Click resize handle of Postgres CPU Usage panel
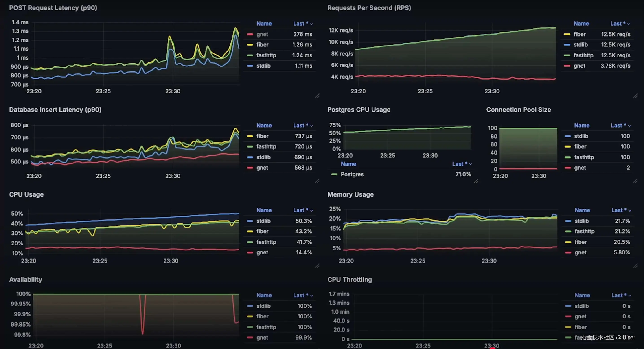Screen dimensions: 644x349 click(476, 181)
